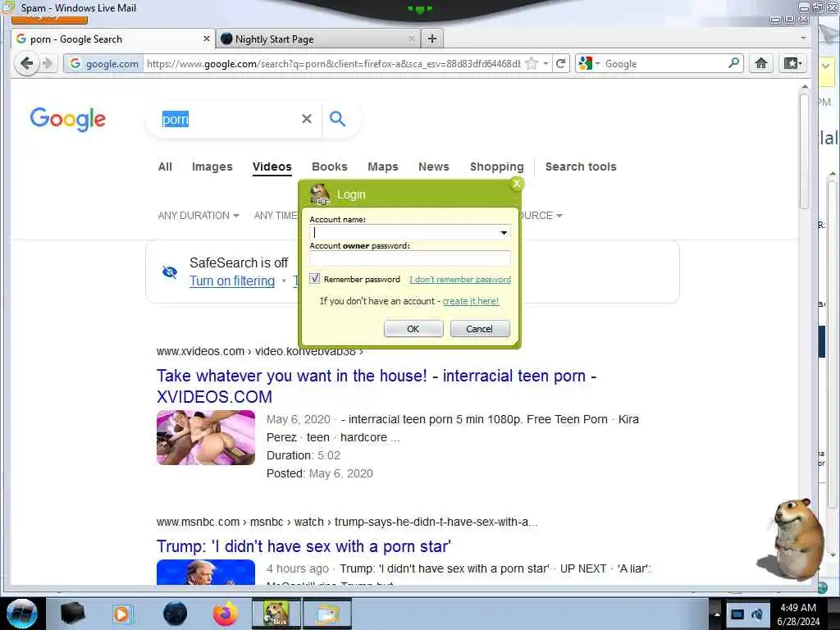
Task: Open the bookmarks menu button in toolbar
Action: (793, 63)
